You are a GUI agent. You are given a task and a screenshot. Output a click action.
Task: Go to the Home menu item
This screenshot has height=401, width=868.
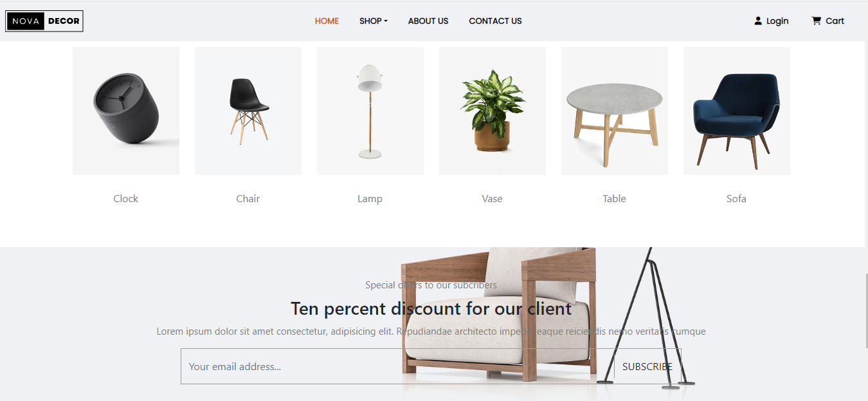click(x=327, y=21)
